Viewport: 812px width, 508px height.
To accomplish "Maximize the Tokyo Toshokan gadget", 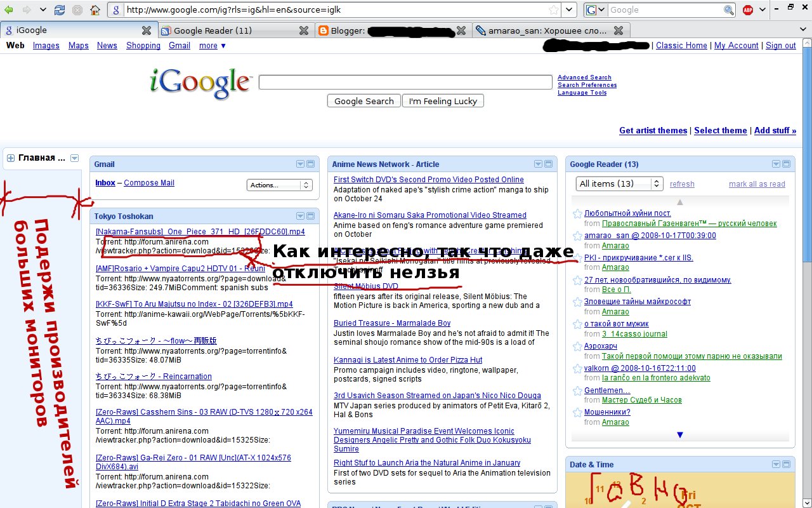I will click(311, 216).
